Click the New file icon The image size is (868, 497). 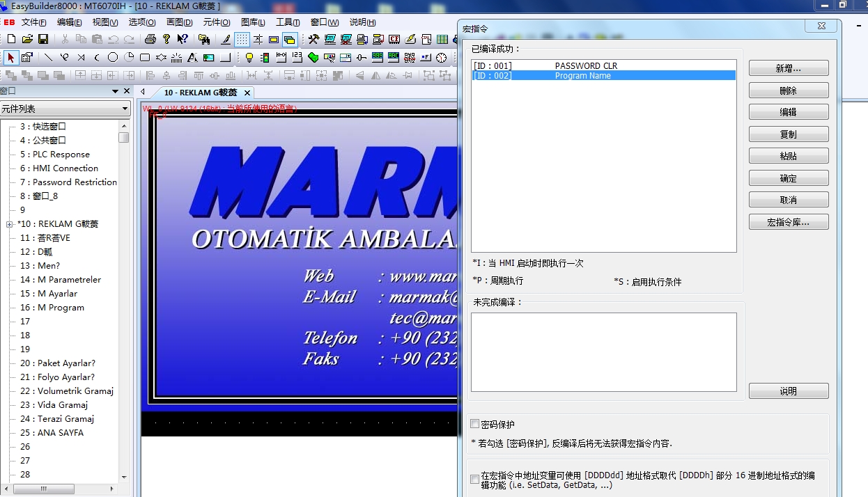click(x=11, y=39)
